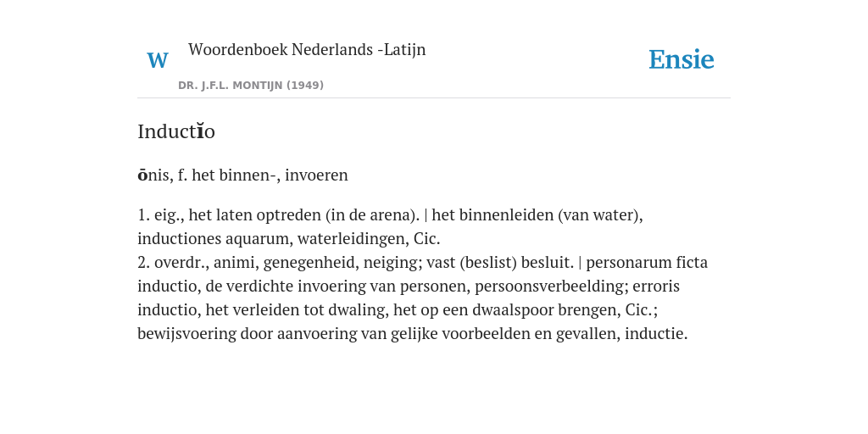Click the 'ōnis, f. het binnen-, invoeren' line
The width and height of the screenshot is (868, 434).
(242, 175)
